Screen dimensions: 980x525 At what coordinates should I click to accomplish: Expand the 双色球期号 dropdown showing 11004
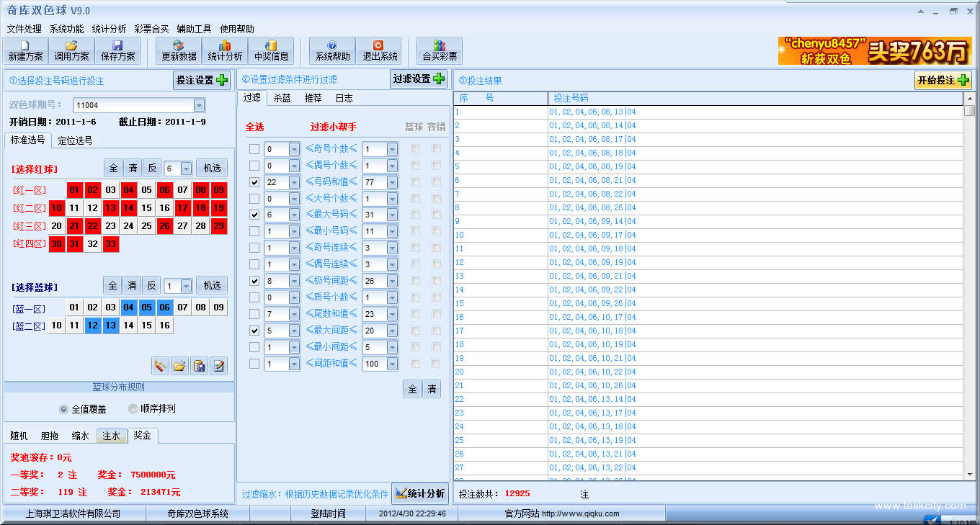[x=200, y=105]
